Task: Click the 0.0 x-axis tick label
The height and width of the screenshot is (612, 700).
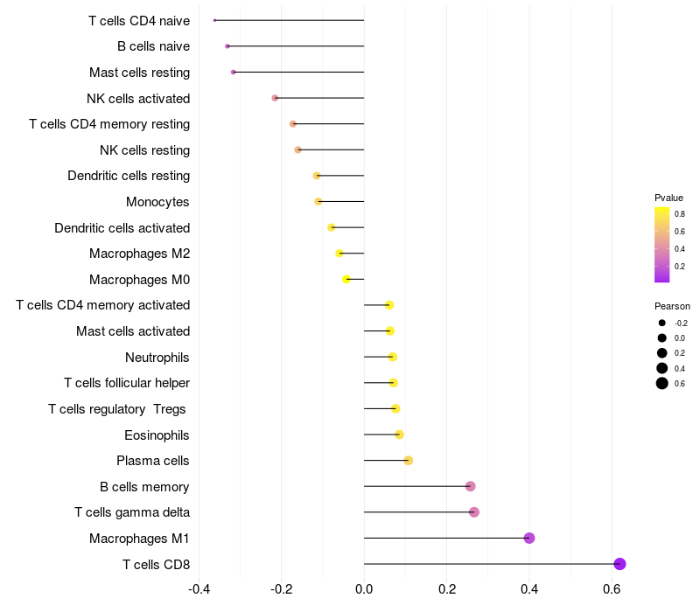Action: click(364, 589)
